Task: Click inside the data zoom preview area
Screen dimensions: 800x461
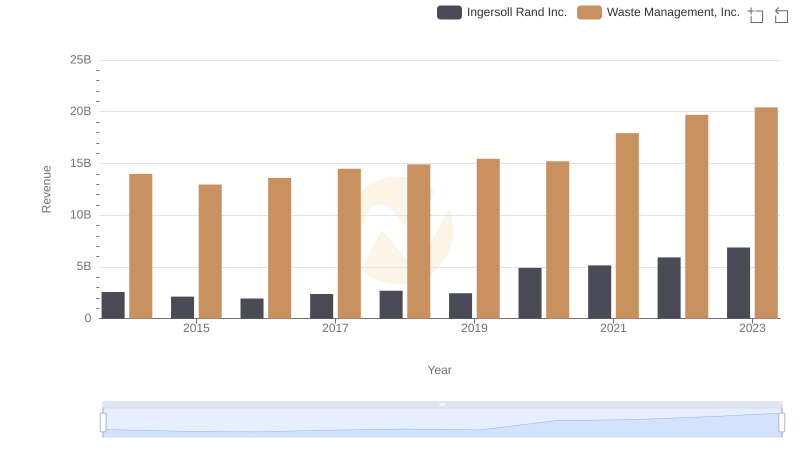Action: (442, 423)
